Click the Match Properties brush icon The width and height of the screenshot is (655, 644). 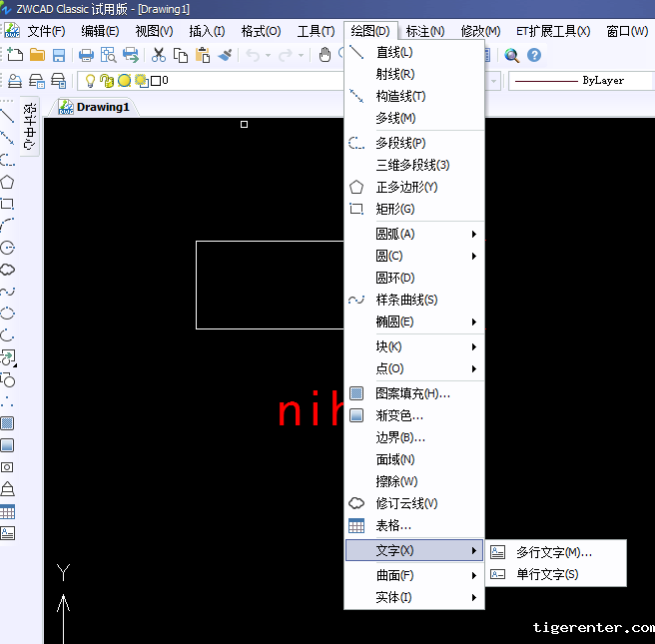click(x=225, y=55)
